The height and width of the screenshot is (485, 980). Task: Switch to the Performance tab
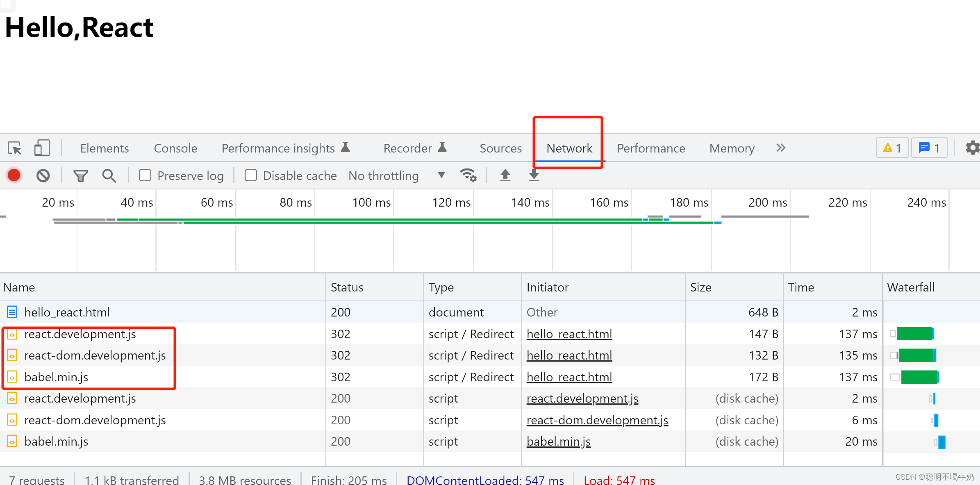[651, 148]
